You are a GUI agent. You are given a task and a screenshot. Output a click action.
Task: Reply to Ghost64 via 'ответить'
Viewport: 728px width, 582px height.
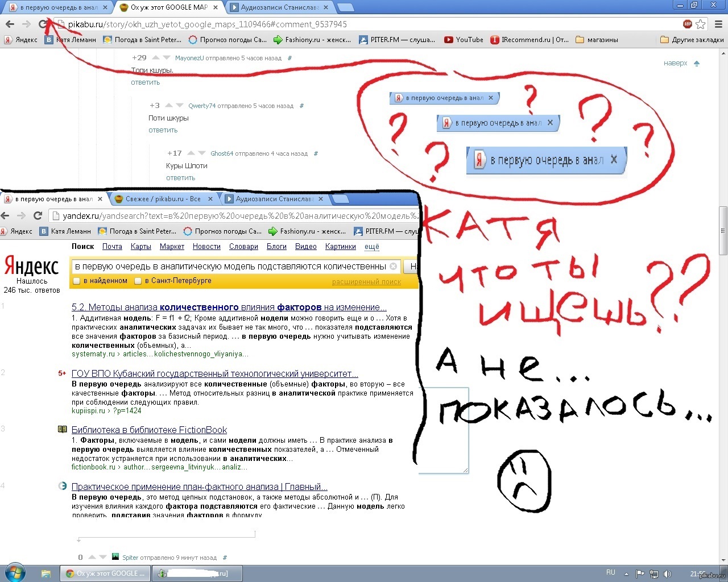tap(180, 178)
